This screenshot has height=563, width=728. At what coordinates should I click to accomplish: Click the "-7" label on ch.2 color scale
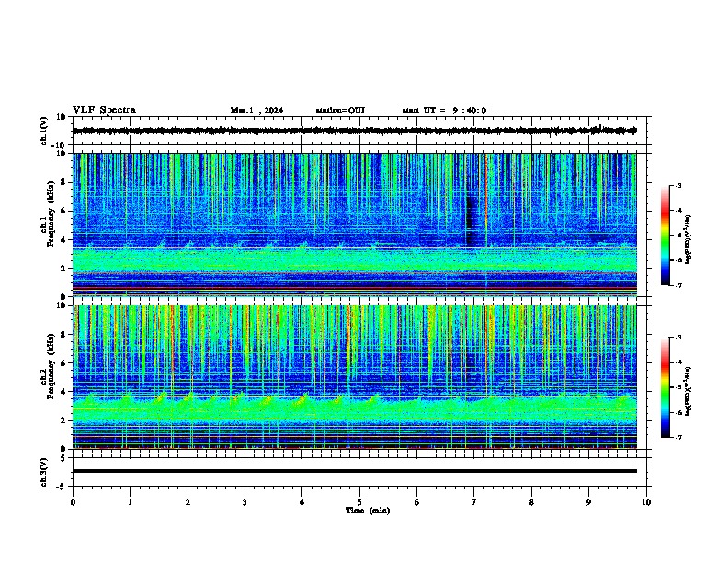(x=677, y=437)
